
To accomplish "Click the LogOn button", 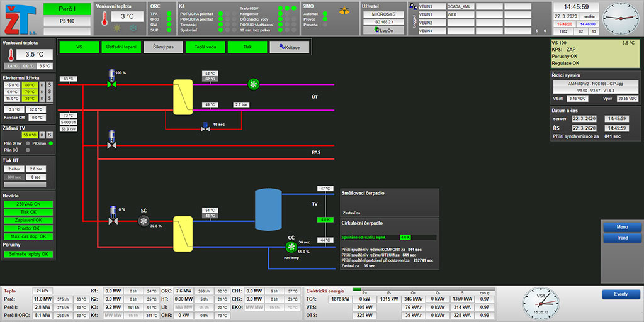I will (x=383, y=30).
